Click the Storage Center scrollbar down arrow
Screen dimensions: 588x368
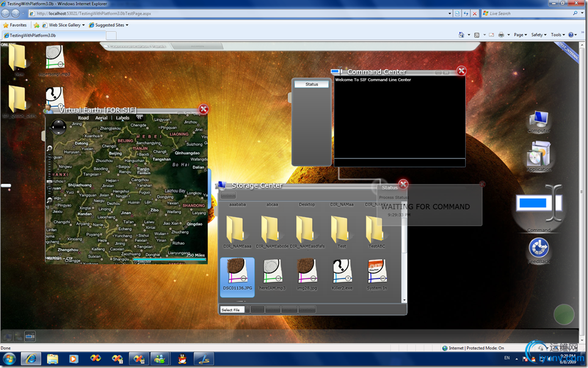pyautogui.click(x=404, y=300)
